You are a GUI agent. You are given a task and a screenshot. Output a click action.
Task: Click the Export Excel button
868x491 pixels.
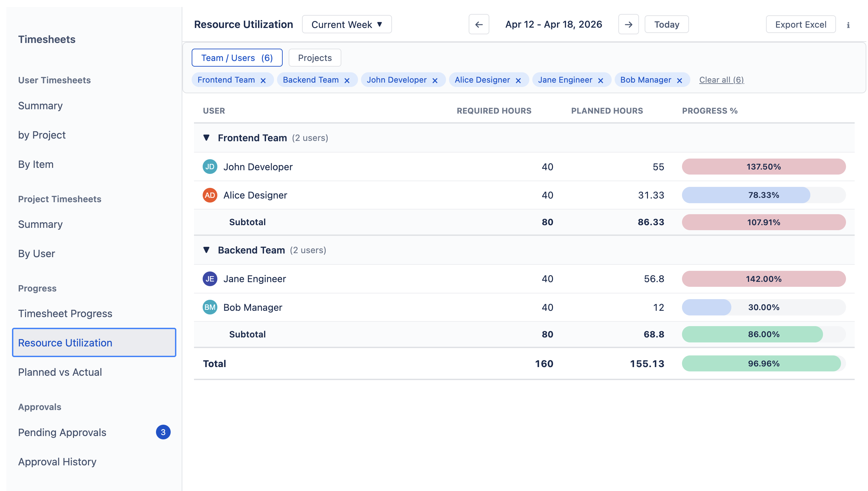[x=801, y=24]
